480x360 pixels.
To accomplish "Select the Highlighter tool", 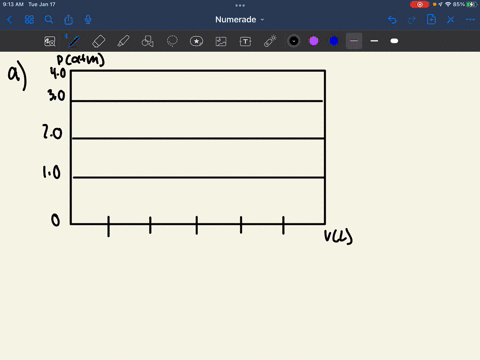I will [123, 41].
